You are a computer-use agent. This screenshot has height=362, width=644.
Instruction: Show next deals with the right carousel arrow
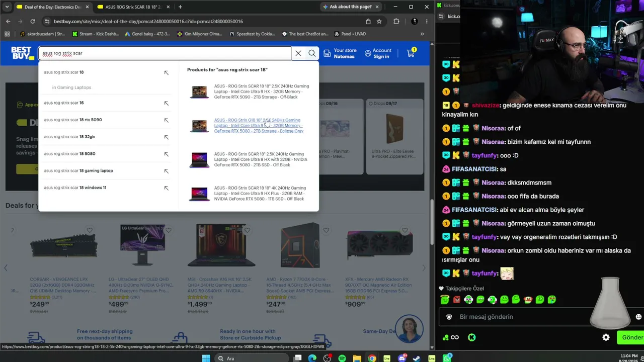coord(424,268)
